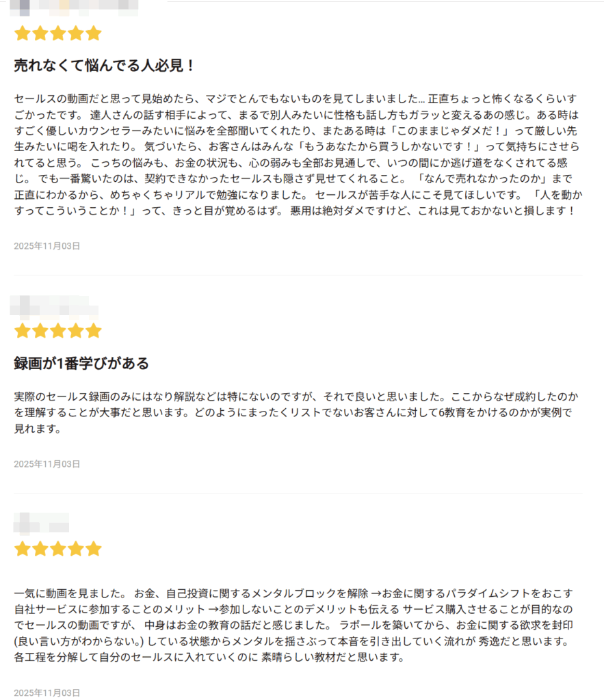Click the fifth star of the bottom review
604x700 pixels.
click(94, 549)
